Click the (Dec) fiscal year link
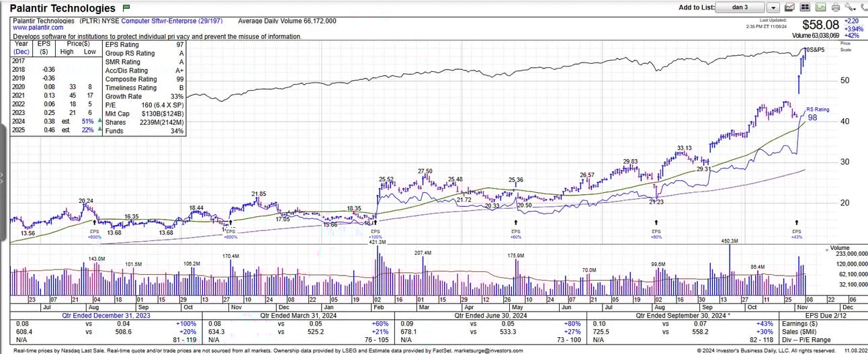Screen dimensions: 868x354 [x=21, y=52]
